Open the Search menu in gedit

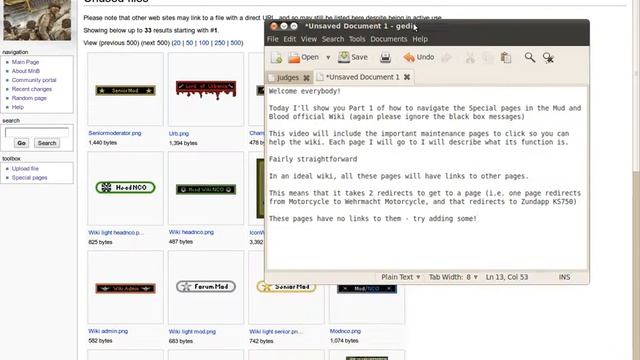tap(333, 39)
